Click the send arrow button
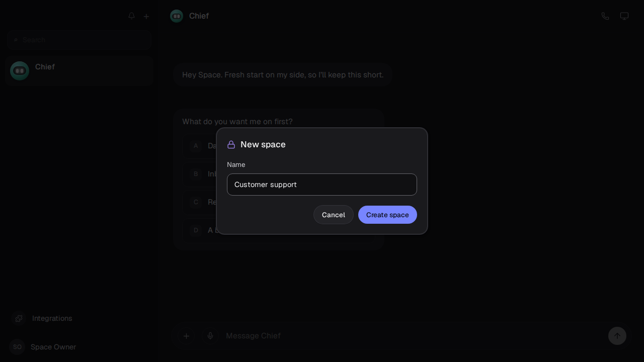Viewport: 644px width, 362px height. tap(617, 336)
